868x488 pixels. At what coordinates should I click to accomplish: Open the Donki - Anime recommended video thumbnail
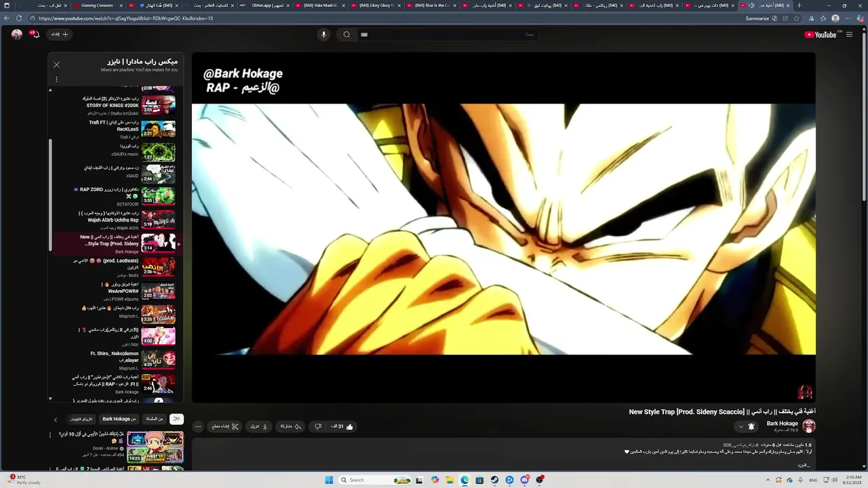[x=155, y=447]
